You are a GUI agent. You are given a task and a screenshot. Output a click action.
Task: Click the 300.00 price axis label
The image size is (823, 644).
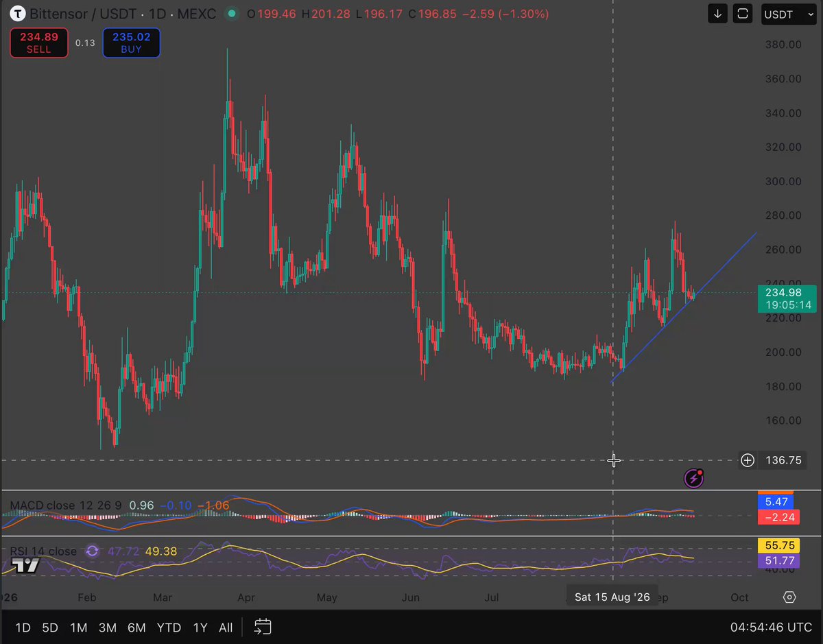coord(783,181)
